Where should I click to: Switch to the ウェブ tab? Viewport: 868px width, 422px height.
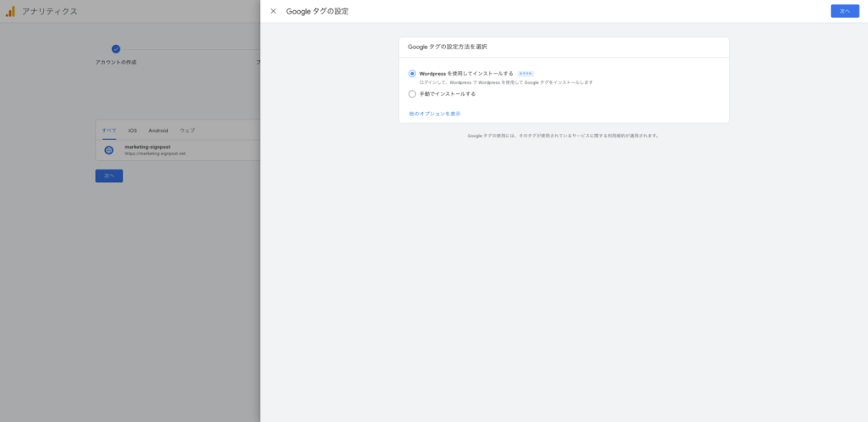pyautogui.click(x=187, y=130)
